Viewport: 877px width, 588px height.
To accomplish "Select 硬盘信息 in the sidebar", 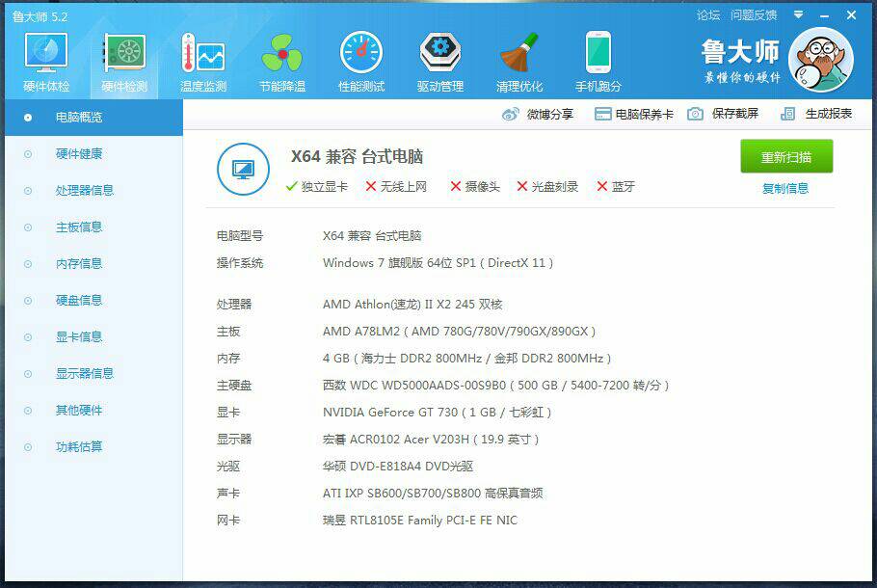I will pos(94,301).
